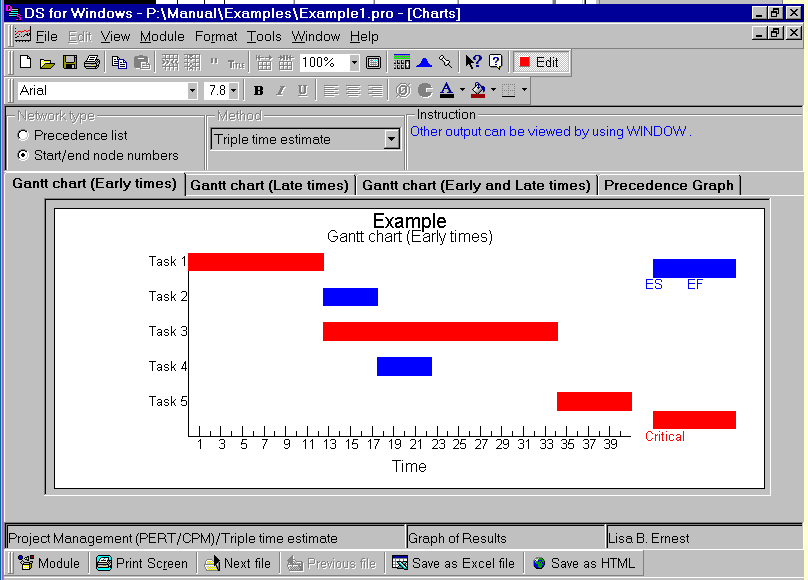The image size is (808, 580).
Task: Switch to Precedence Graph tab
Action: (668, 185)
